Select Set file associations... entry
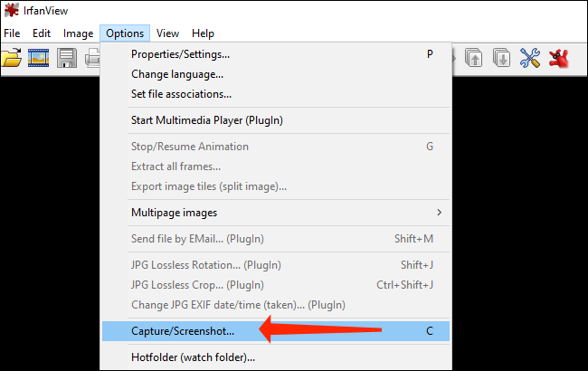 click(x=182, y=94)
